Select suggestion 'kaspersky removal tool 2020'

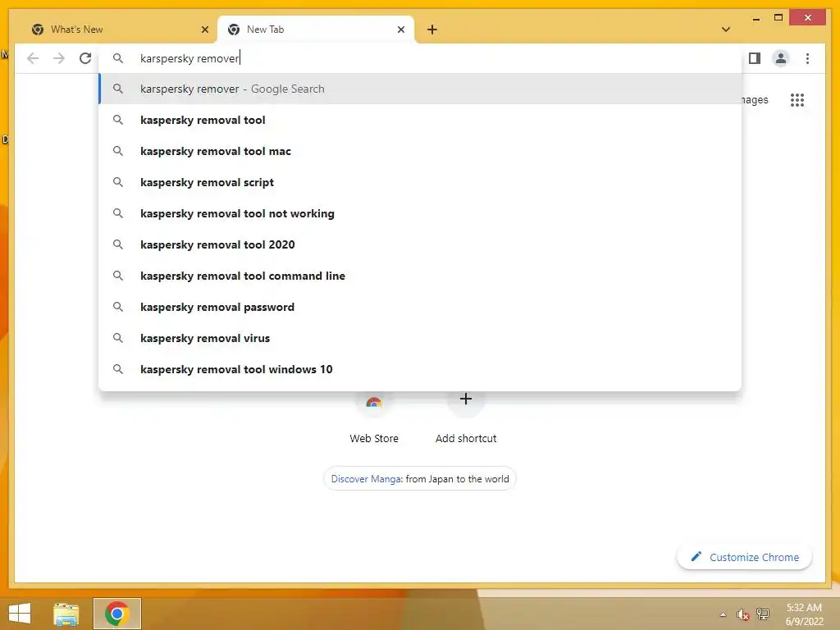[420, 244]
